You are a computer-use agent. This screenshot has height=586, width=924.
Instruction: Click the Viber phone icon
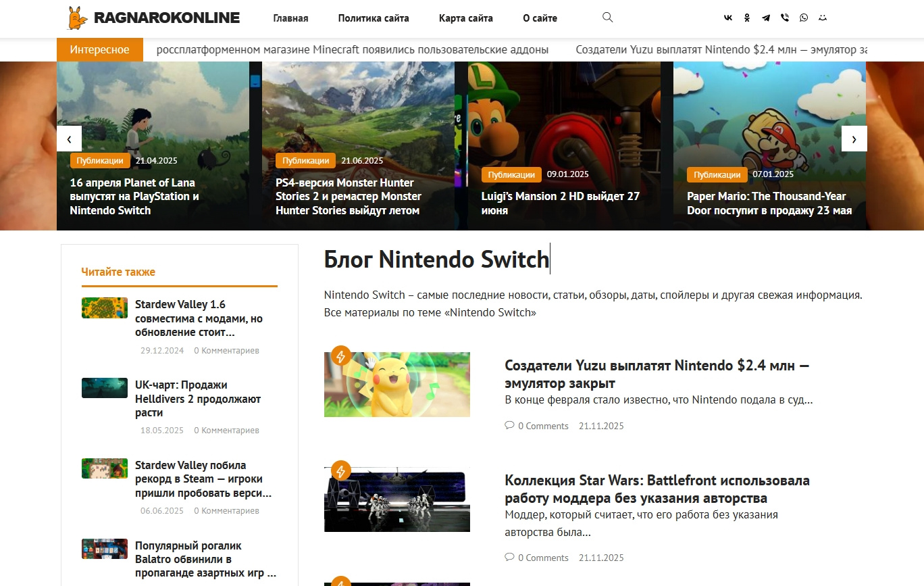[785, 18]
